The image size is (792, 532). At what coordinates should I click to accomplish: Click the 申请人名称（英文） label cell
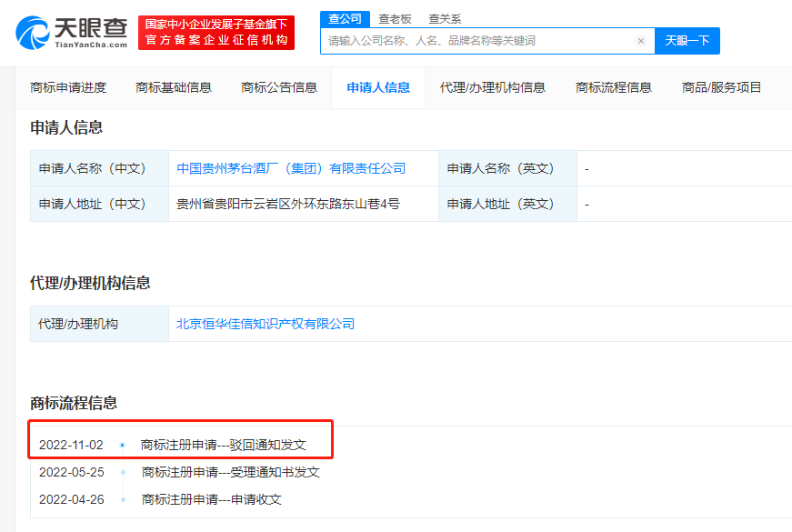[507, 168]
